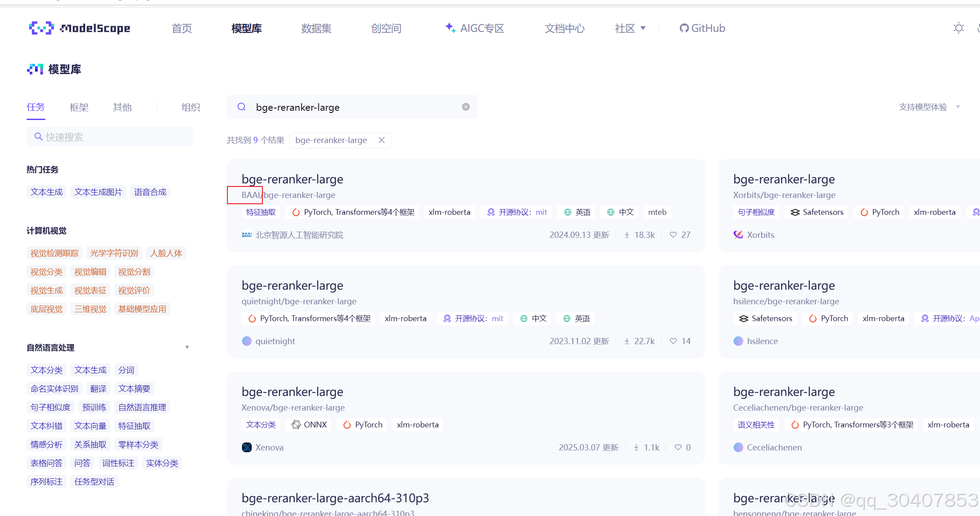Viewport: 980px width, 516px height.
Task: Open the 数据集 menu item
Action: click(316, 28)
